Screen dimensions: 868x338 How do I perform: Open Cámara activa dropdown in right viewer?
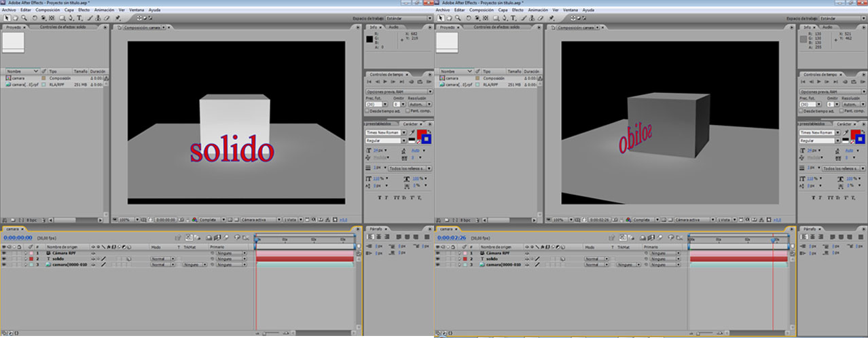coord(695,219)
